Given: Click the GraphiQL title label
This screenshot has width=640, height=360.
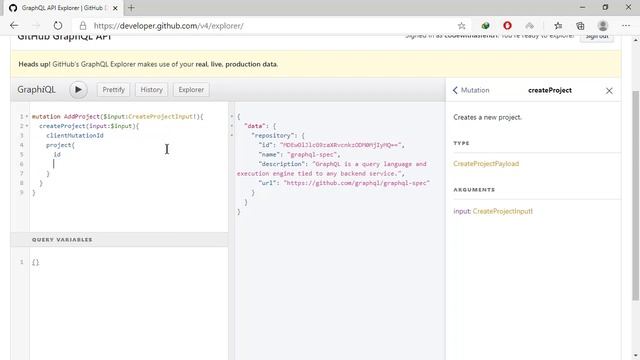Looking at the screenshot, I should tap(36, 90).
